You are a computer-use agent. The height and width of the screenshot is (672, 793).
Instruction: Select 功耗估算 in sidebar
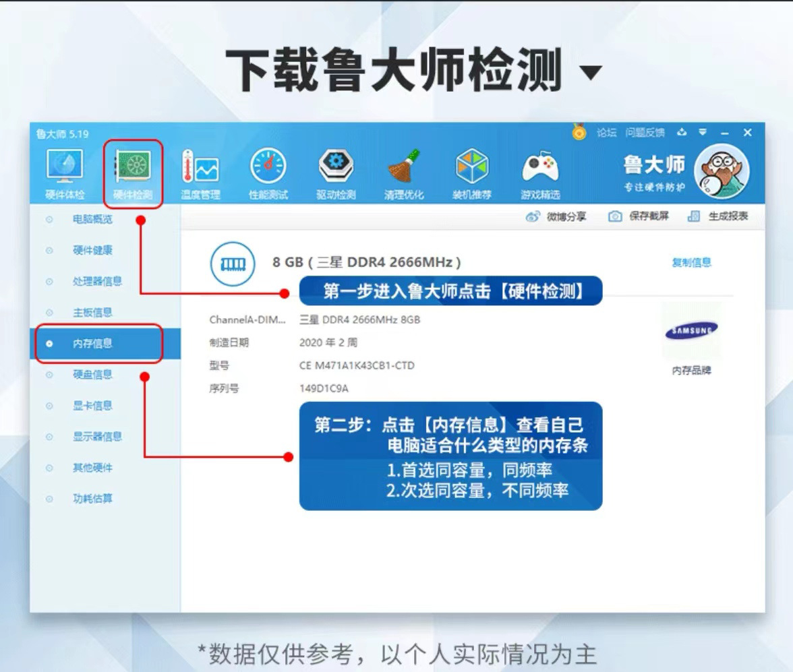tap(92, 499)
